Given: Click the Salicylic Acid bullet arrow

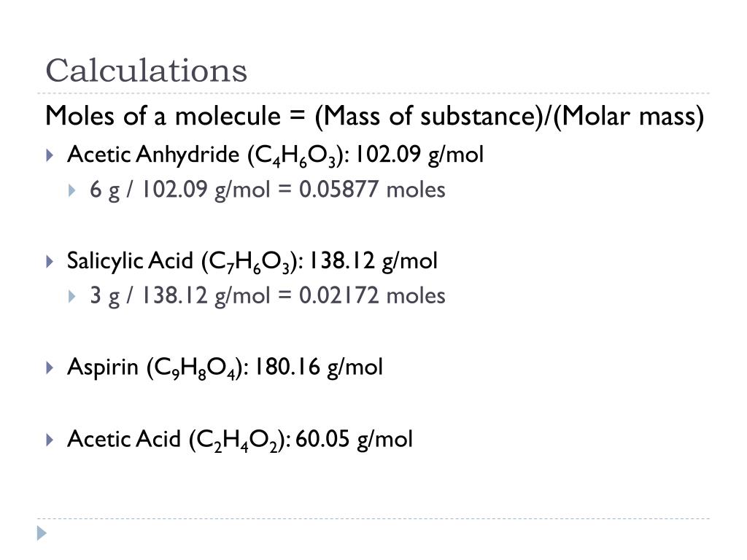Looking at the screenshot, I should coord(50,261).
